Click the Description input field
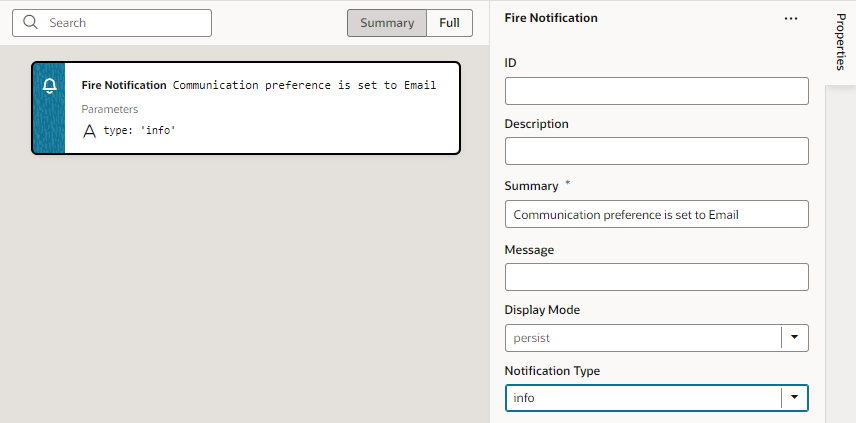Viewport: 856px width, 423px height. pos(656,151)
